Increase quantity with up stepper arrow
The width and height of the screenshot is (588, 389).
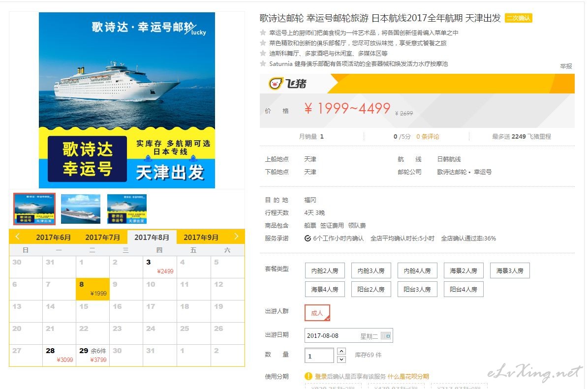point(341,351)
